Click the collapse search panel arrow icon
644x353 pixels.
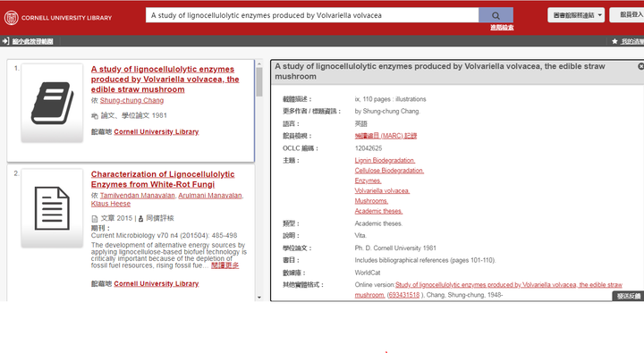pyautogui.click(x=5, y=41)
